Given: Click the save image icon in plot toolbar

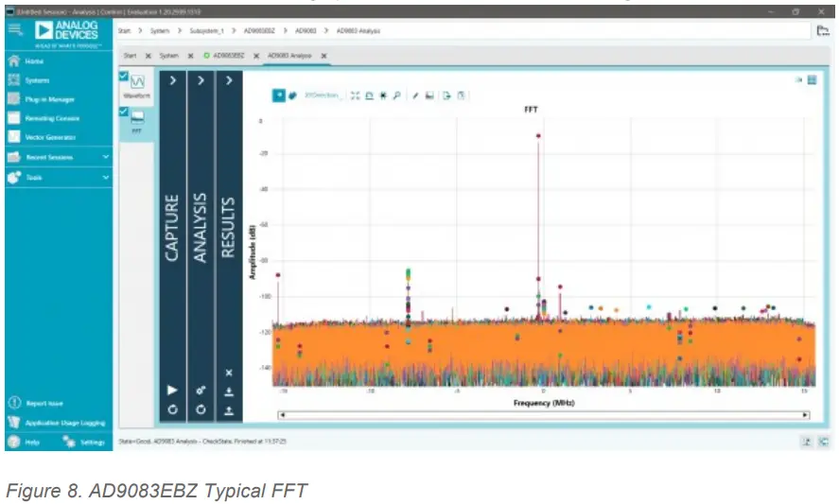Looking at the screenshot, I should pos(429,96).
